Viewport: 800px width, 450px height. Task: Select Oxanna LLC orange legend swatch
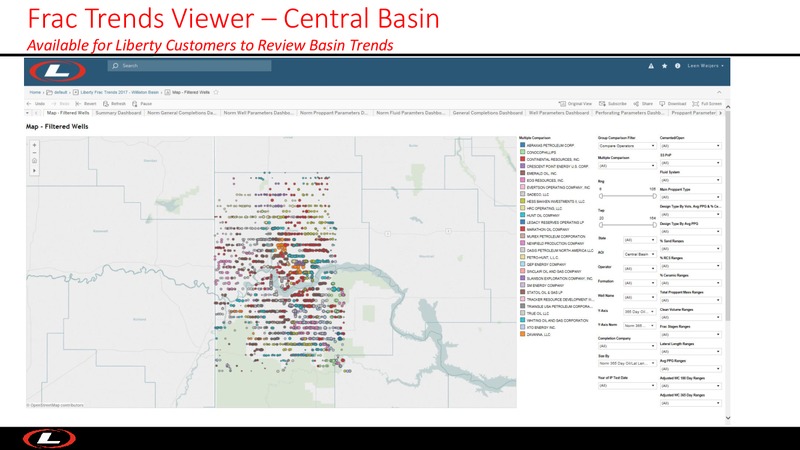[522, 334]
